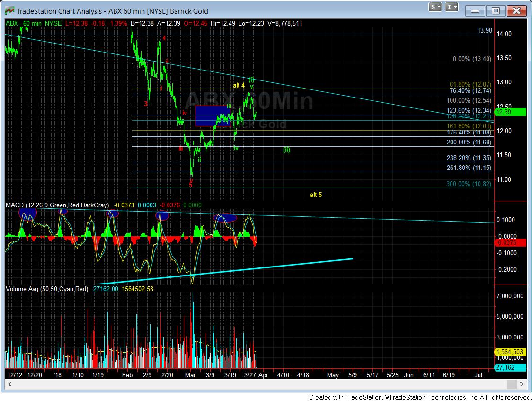Click the '13.98' horizontal line label
Image resolution: width=532 pixels, height=401 pixels.
(485, 30)
